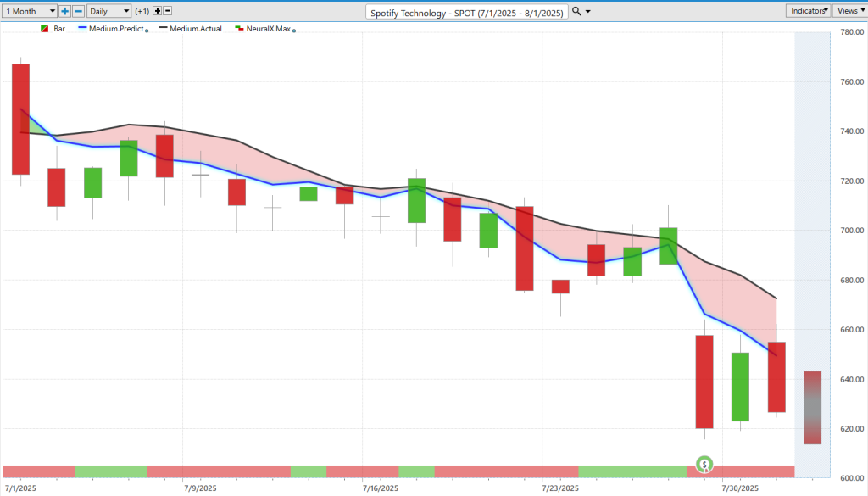The image size is (868, 496).
Task: Click the small dot after Medium.Predict
Action: 147,31
